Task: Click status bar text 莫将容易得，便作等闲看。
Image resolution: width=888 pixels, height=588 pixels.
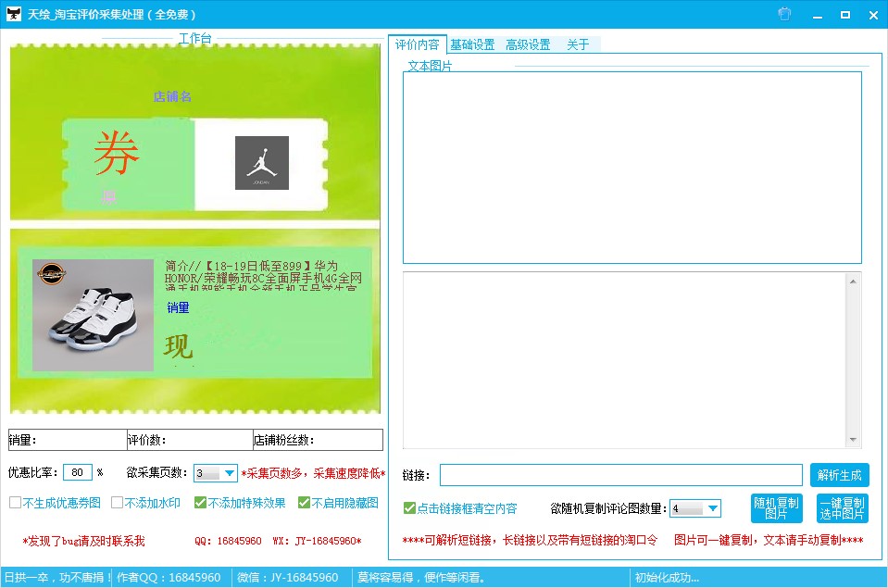Action: click(x=421, y=577)
